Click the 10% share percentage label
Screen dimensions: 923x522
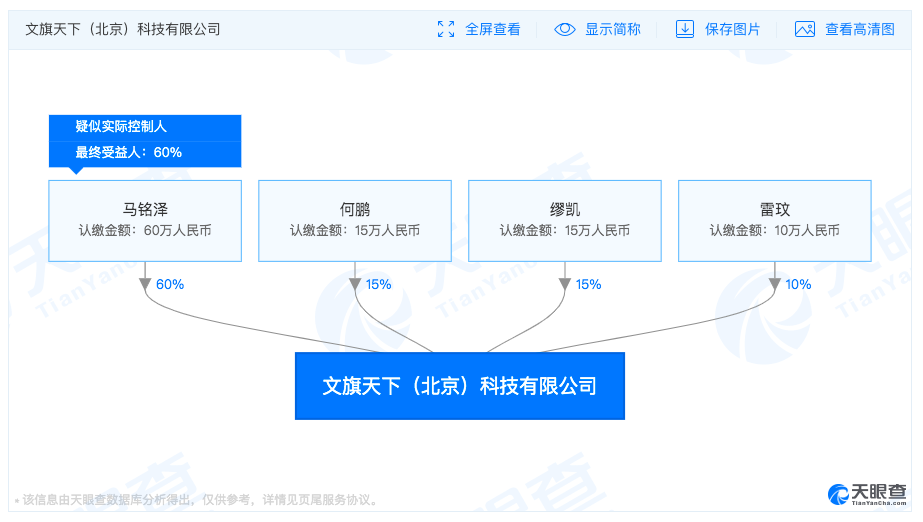pyautogui.click(x=798, y=284)
